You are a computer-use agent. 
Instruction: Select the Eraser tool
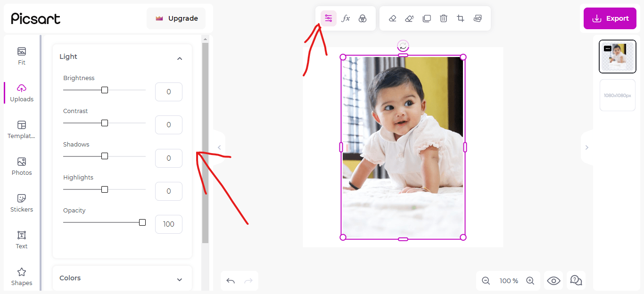pos(392,18)
